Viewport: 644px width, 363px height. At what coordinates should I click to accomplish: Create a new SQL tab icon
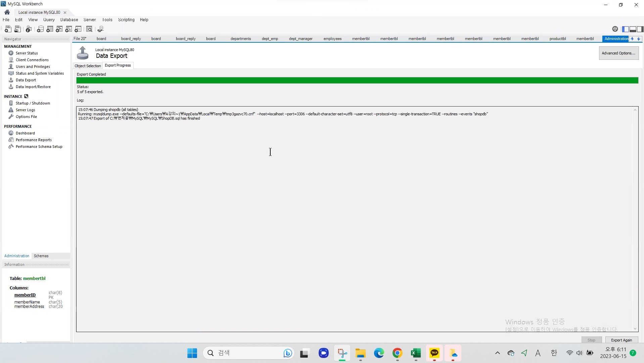pos(8,29)
